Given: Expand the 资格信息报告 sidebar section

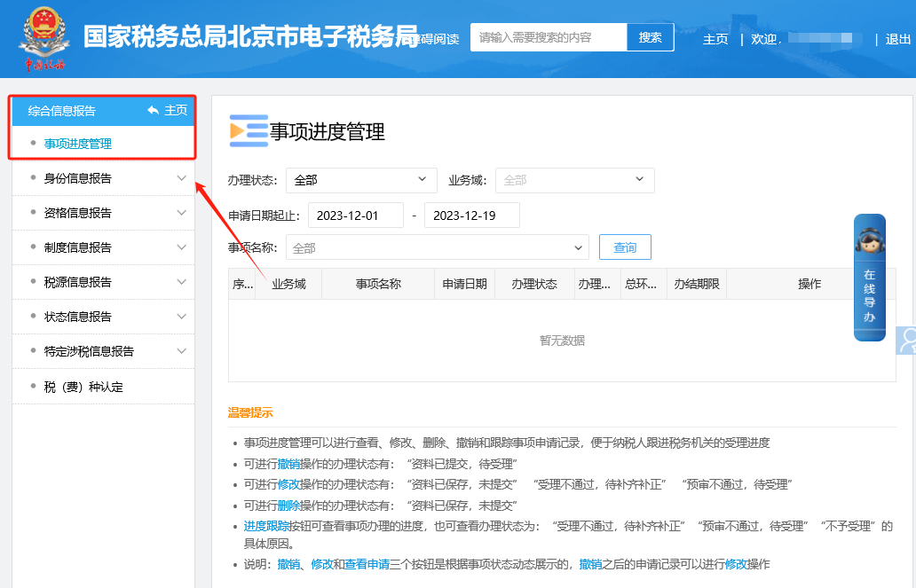Looking at the screenshot, I should click(103, 213).
